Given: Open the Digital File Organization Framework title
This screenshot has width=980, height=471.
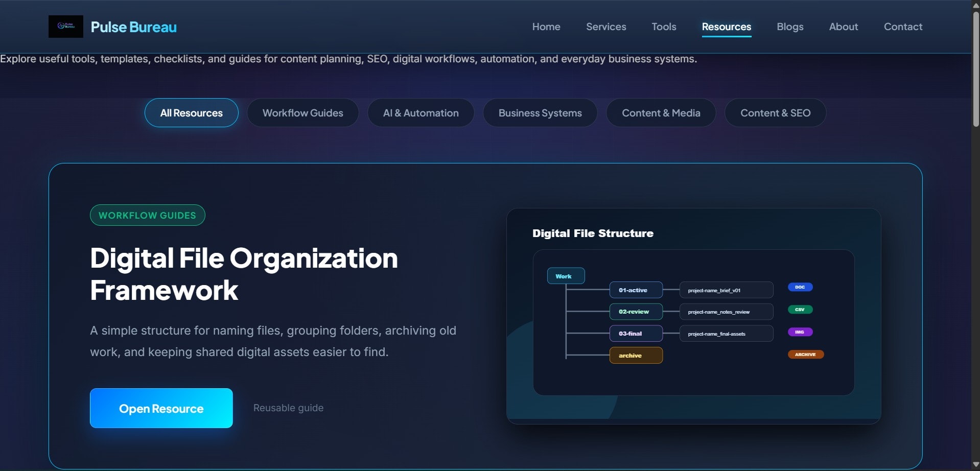Looking at the screenshot, I should pyautogui.click(x=244, y=274).
